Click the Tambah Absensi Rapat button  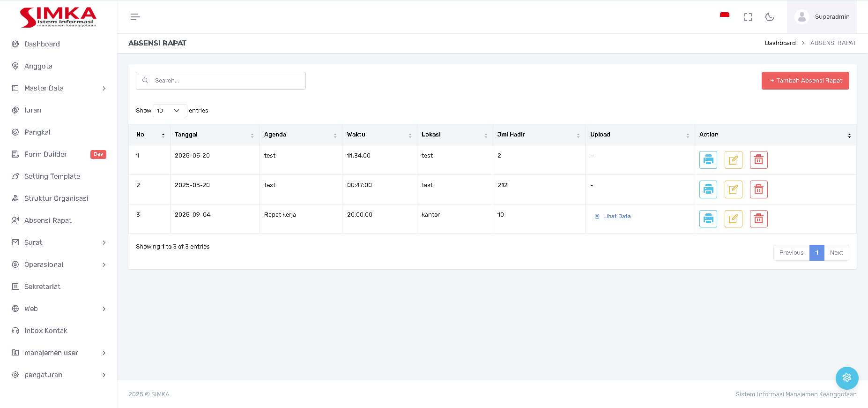click(805, 81)
